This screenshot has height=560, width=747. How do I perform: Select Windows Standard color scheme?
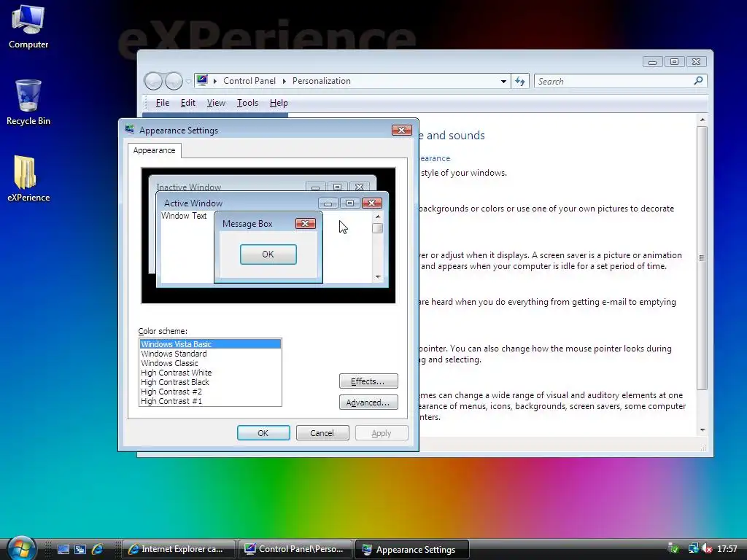point(210,354)
